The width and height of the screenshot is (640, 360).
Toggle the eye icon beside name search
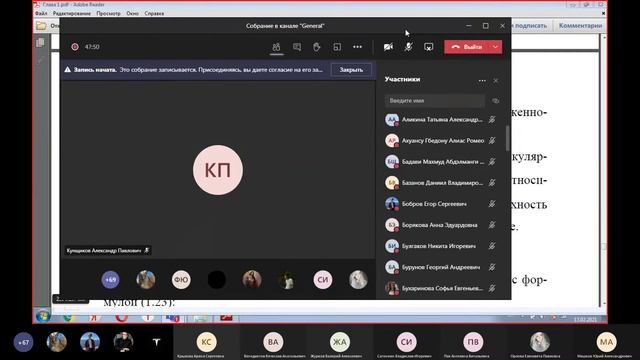(495, 101)
